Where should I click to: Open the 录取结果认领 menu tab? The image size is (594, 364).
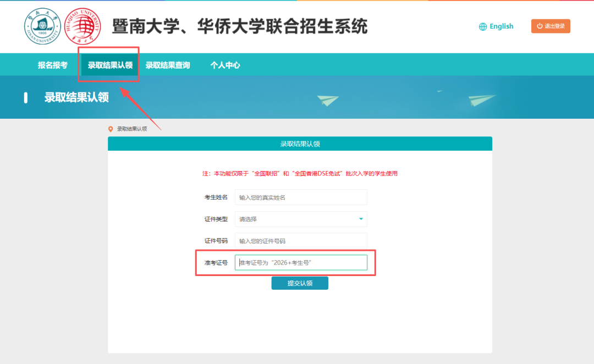(x=110, y=65)
